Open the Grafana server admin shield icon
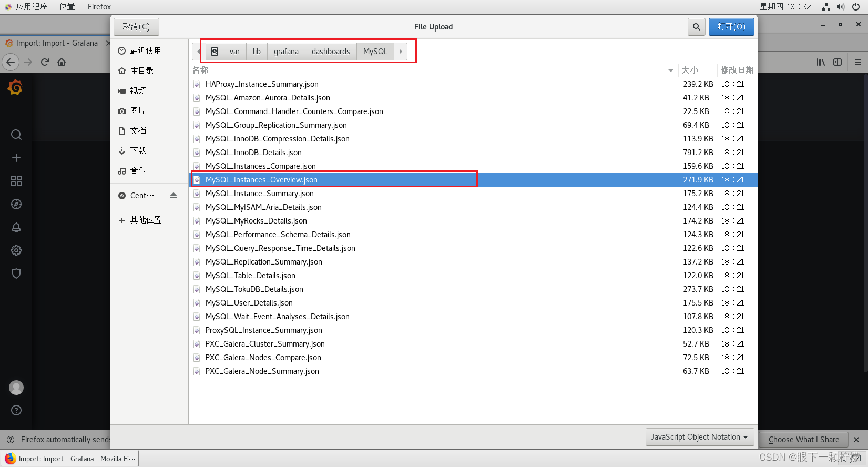This screenshot has width=868, height=467. tap(16, 273)
